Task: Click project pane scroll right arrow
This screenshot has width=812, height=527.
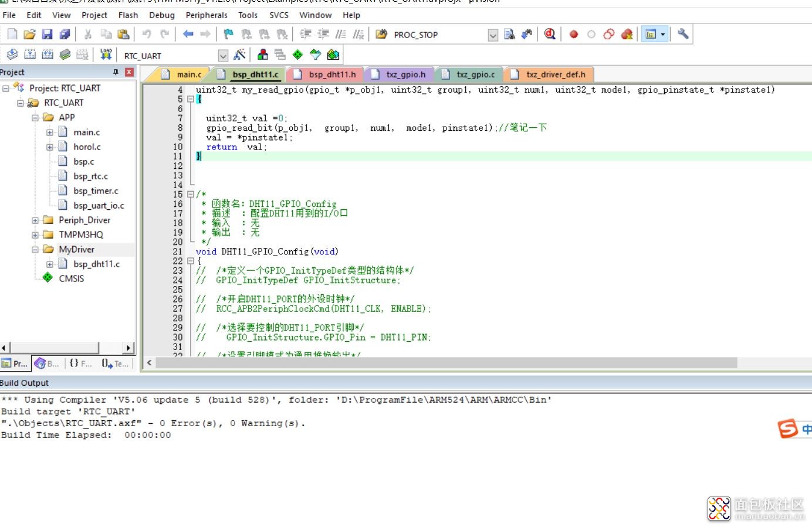Action: tap(128, 348)
